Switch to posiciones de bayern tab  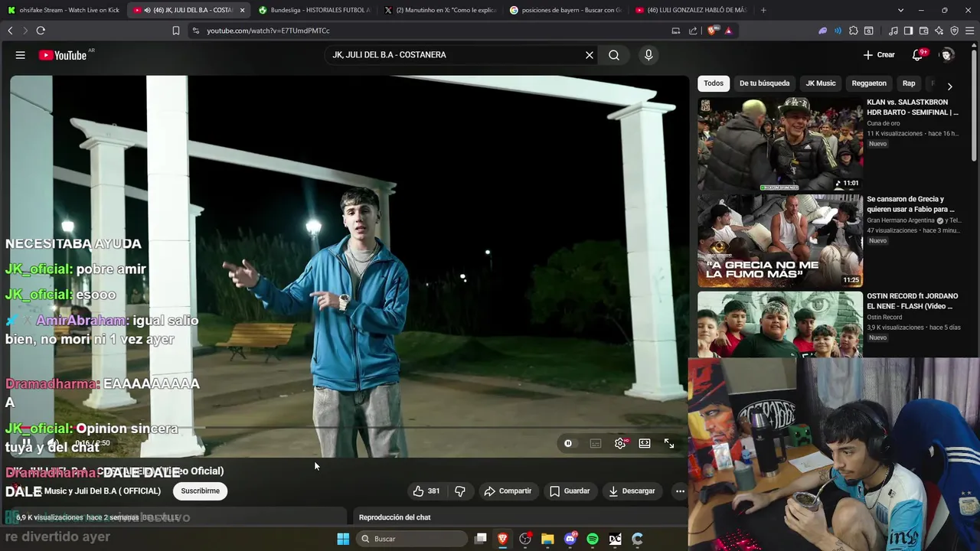click(566, 10)
